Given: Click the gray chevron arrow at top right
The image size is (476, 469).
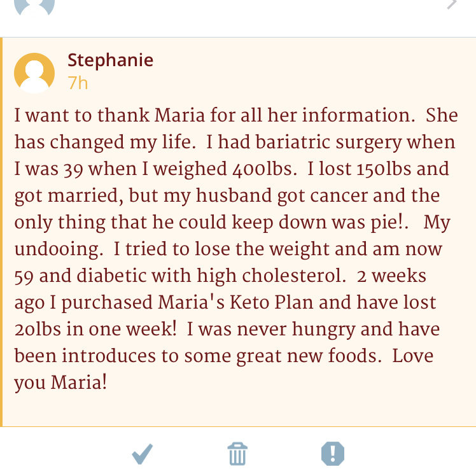Looking at the screenshot, I should (x=452, y=4).
